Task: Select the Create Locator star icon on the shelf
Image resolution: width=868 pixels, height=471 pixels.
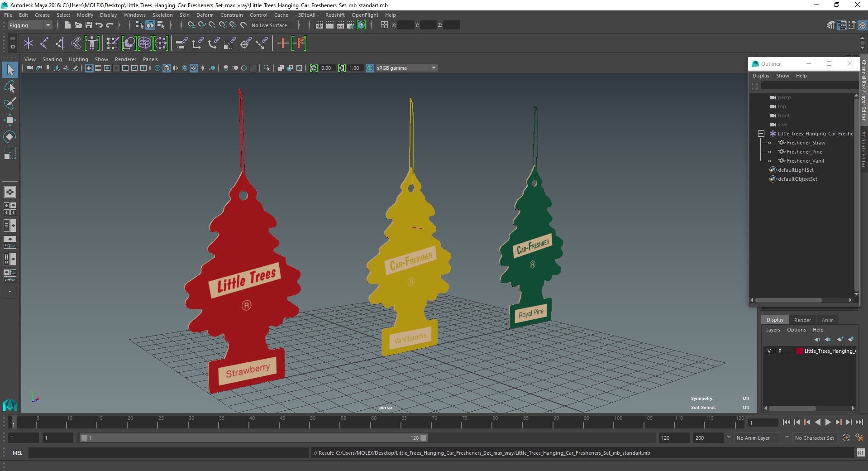Action: (29, 43)
